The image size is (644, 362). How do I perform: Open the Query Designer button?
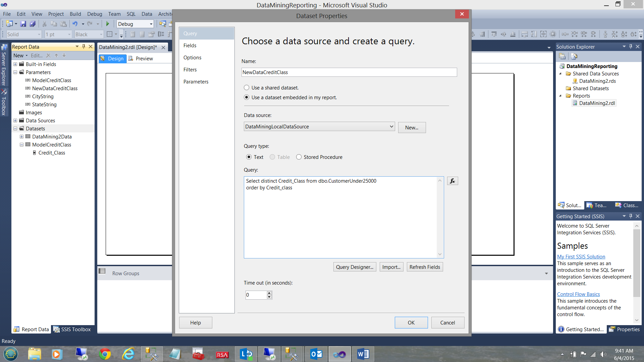355,267
